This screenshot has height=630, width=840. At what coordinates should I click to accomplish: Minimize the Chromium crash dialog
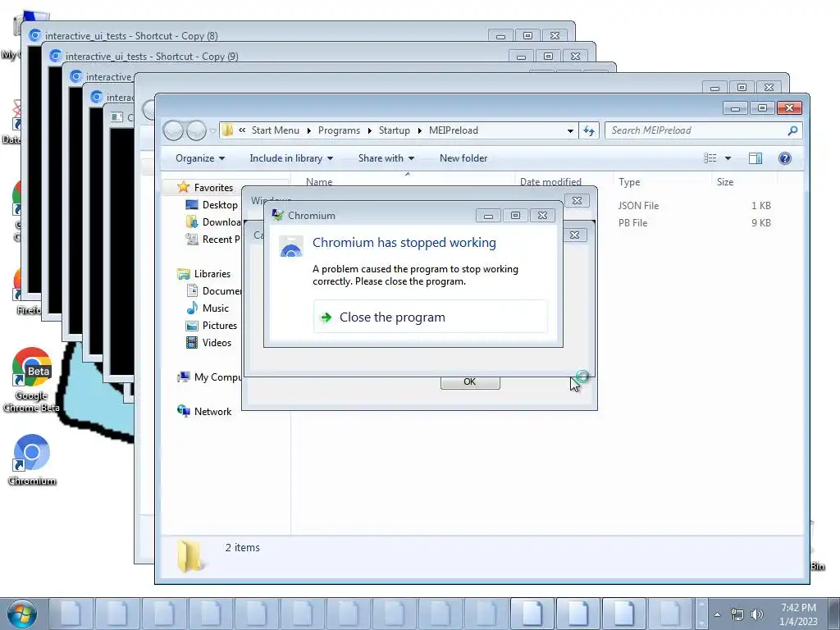pyautogui.click(x=488, y=216)
